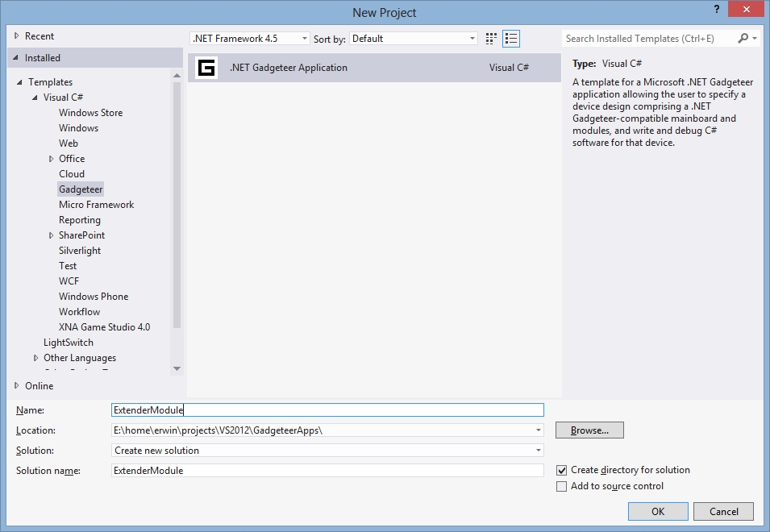The height and width of the screenshot is (532, 770).
Task: Select Micro Framework template category
Action: pos(96,204)
